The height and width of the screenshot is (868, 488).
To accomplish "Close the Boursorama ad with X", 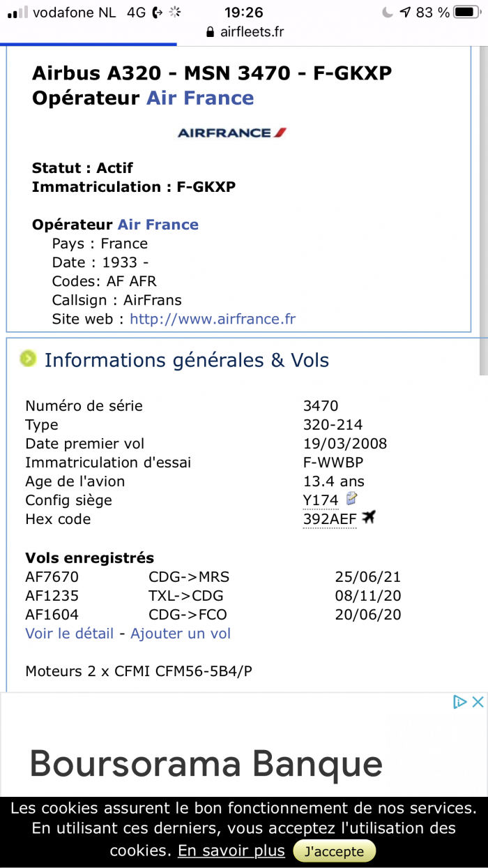I will tap(478, 702).
